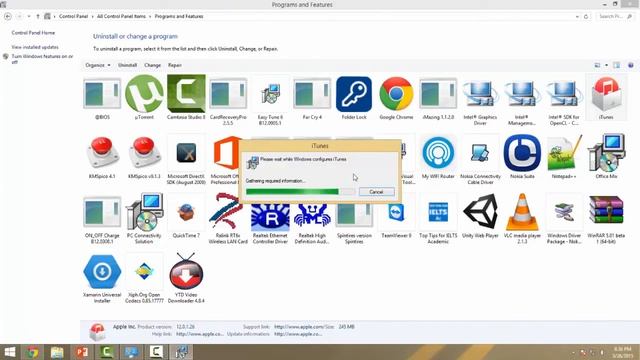Refresh the Programs and Features list
The height and width of the screenshot is (360, 640).
point(586,16)
